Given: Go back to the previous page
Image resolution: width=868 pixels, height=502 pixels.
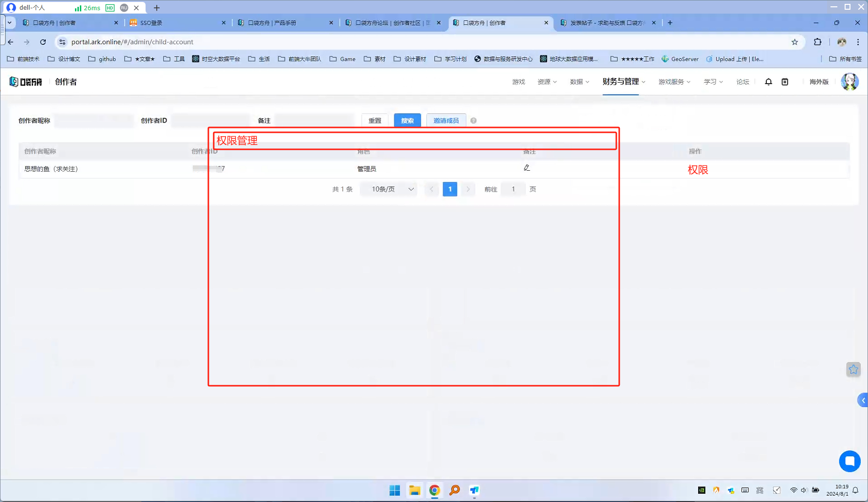Looking at the screenshot, I should 11,42.
